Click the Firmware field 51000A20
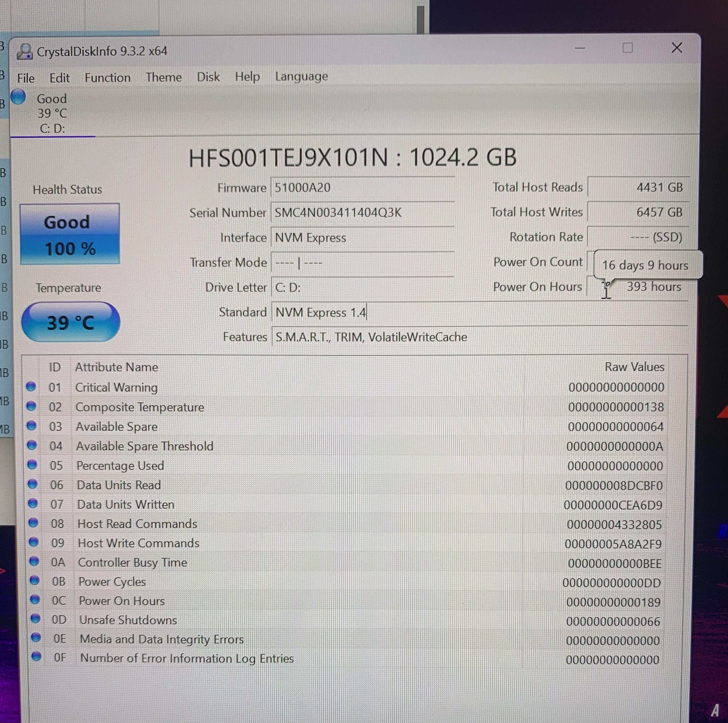 362,188
